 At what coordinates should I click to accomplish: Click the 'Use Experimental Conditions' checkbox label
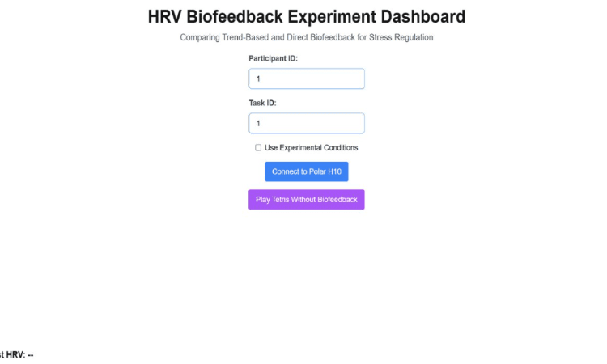coord(311,148)
